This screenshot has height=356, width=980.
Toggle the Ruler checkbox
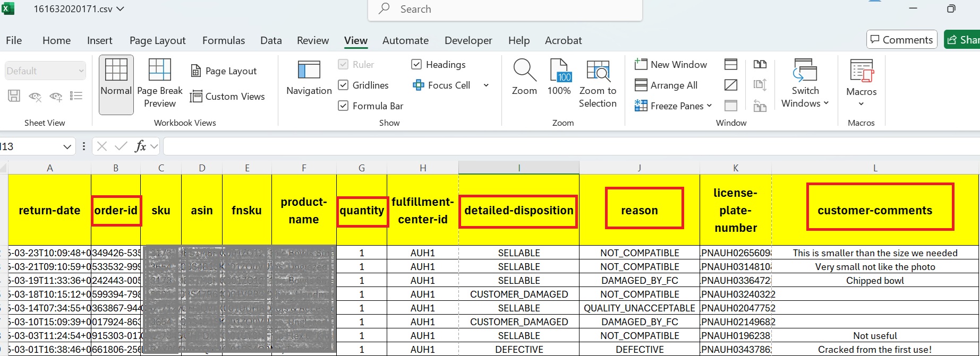[343, 64]
